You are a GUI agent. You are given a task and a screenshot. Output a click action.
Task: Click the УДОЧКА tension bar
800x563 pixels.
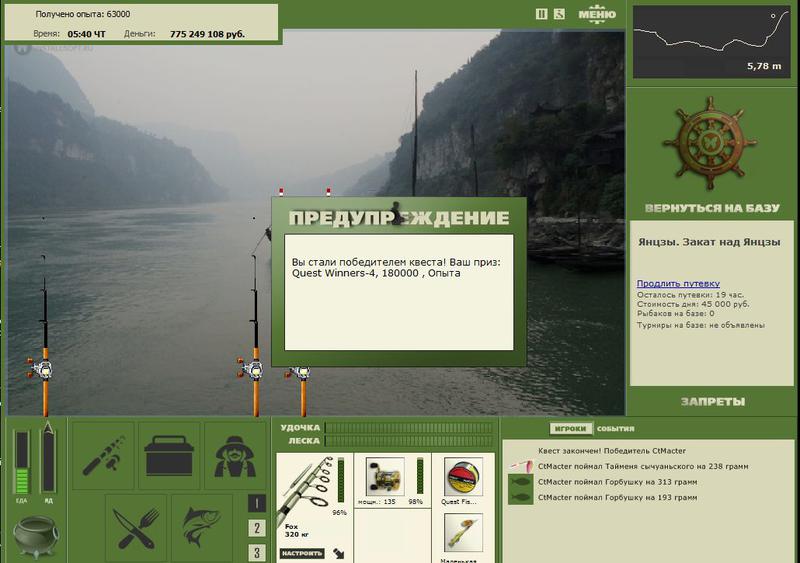click(x=409, y=427)
